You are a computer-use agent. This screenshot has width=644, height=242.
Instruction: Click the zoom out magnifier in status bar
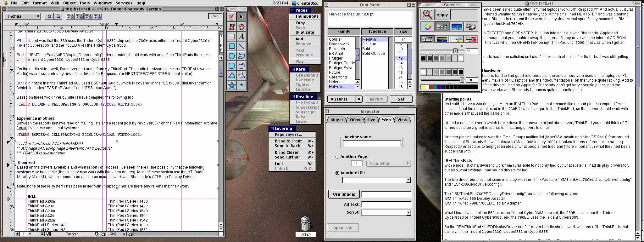[x=103, y=234]
